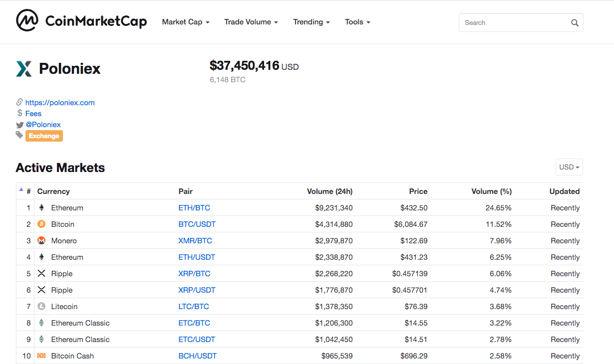Image resolution: width=614 pixels, height=364 pixels.
Task: Click the Bitcoin coin icon in row 2
Action: click(41, 224)
